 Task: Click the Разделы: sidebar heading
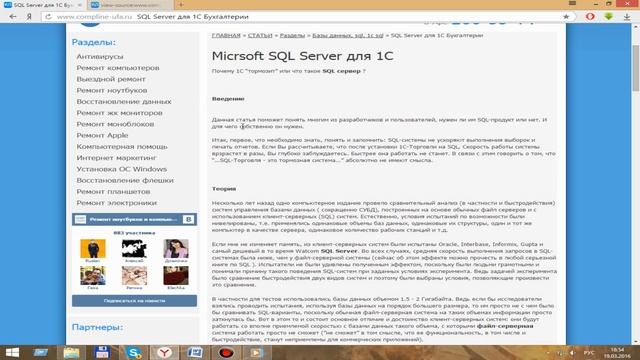pos(94,42)
